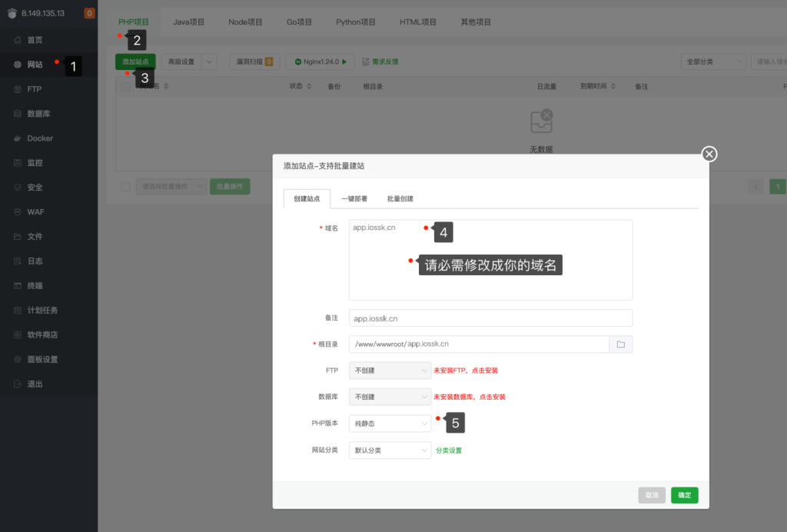Open the PHP版本 dropdown showing 纯静态

390,422
